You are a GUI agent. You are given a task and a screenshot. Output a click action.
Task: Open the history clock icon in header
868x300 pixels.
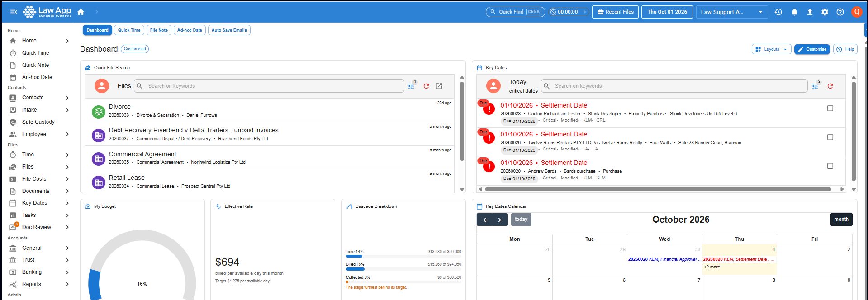tap(778, 12)
